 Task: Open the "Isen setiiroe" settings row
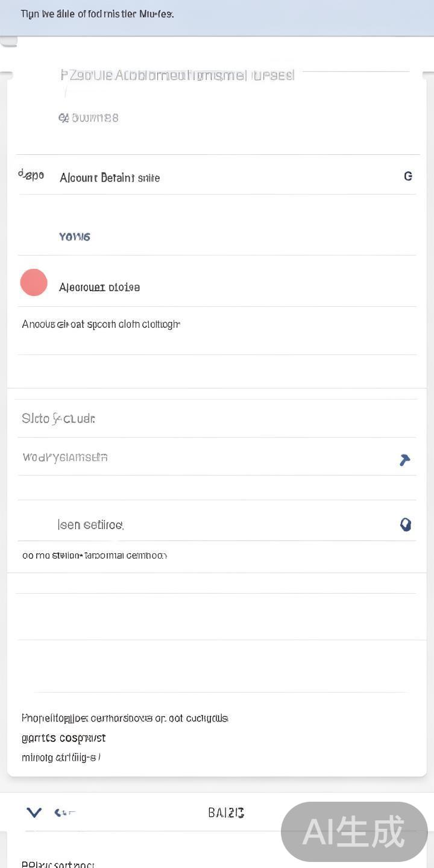[90, 525]
